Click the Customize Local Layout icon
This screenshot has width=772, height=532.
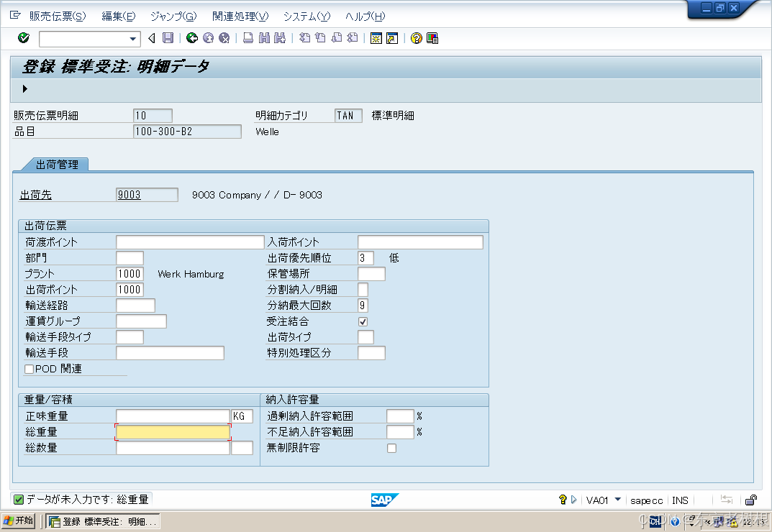[x=432, y=38]
